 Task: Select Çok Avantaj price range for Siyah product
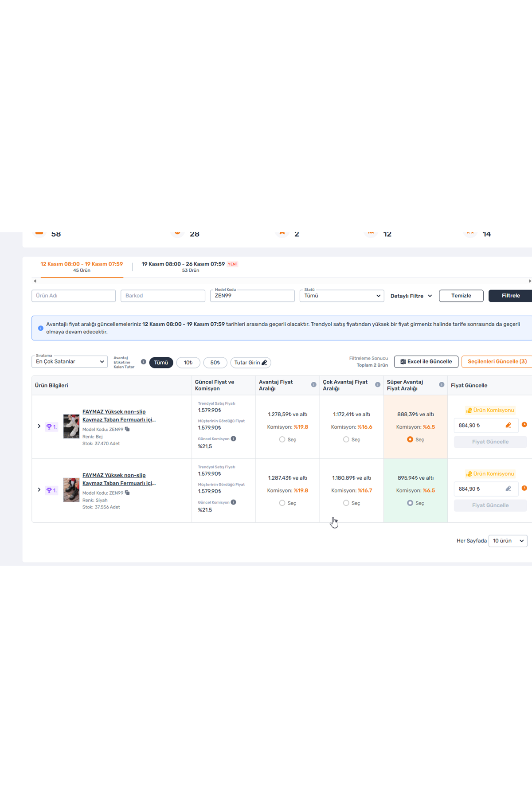click(x=346, y=503)
